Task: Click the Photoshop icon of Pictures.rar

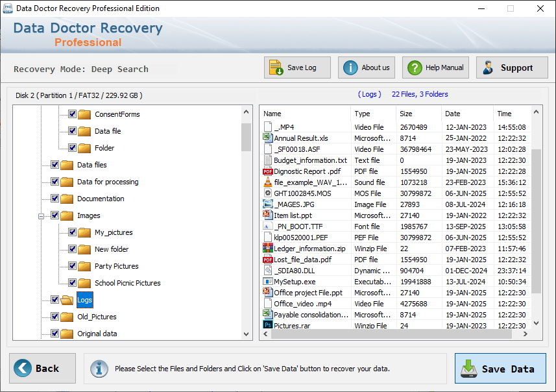Action: 268,325
